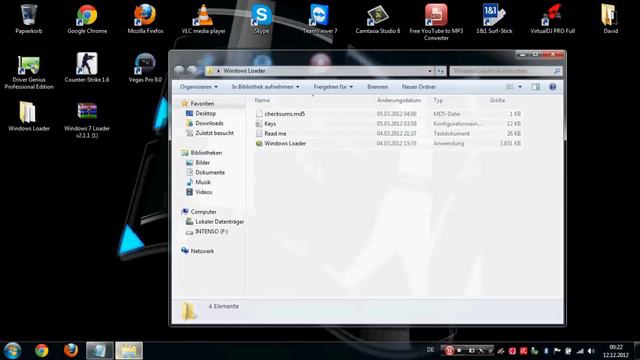Screen dimensions: 640x360
Task: Expand the address bar history dropdown
Action: 430,71
